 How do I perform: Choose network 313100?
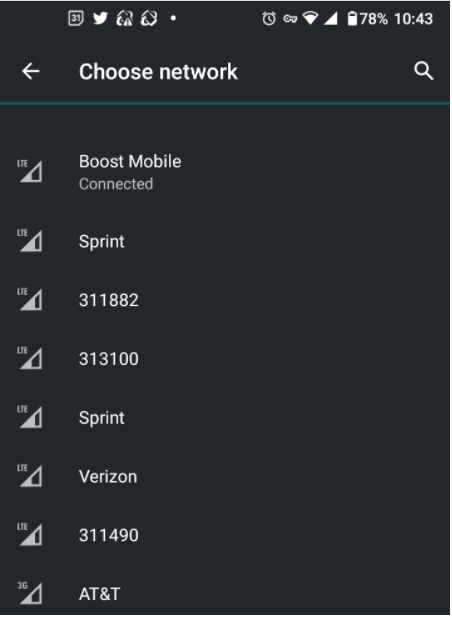(x=226, y=359)
